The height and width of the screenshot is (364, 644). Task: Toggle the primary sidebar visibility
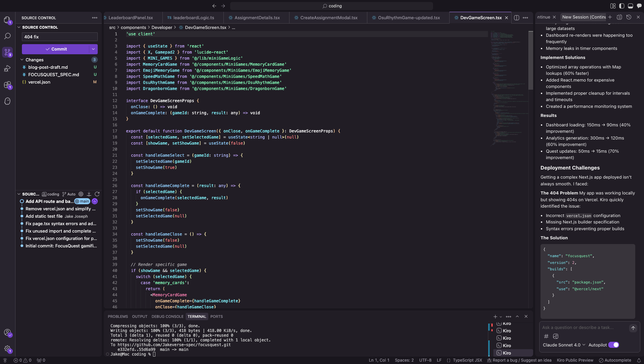tap(622, 6)
